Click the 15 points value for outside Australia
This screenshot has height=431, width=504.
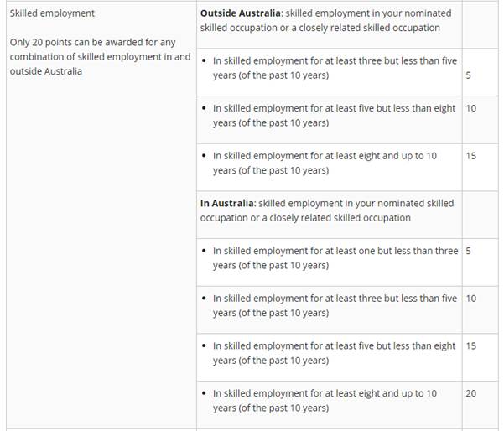coord(471,156)
